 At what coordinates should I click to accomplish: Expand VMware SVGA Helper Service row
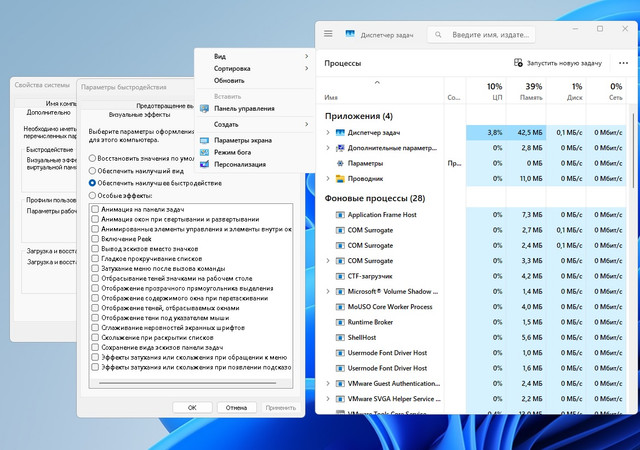coord(328,399)
